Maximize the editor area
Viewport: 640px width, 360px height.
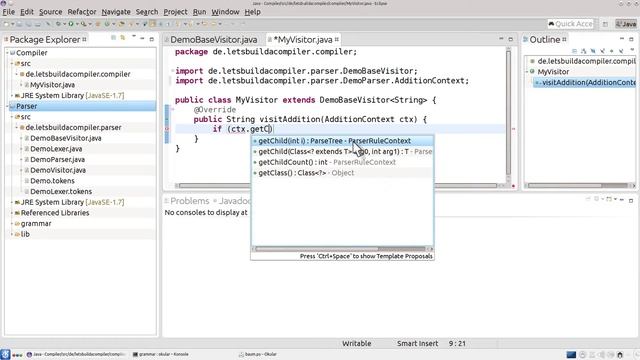pyautogui.click(x=511, y=39)
